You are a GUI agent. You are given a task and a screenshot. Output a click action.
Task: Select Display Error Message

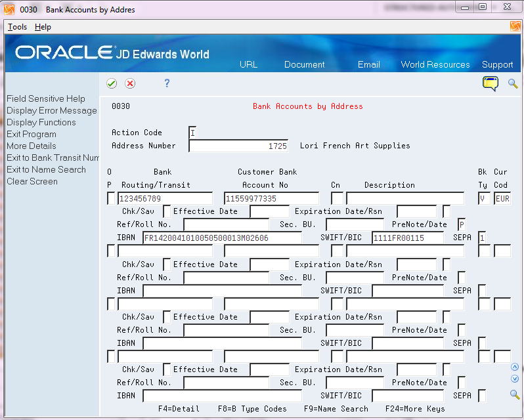tap(52, 110)
